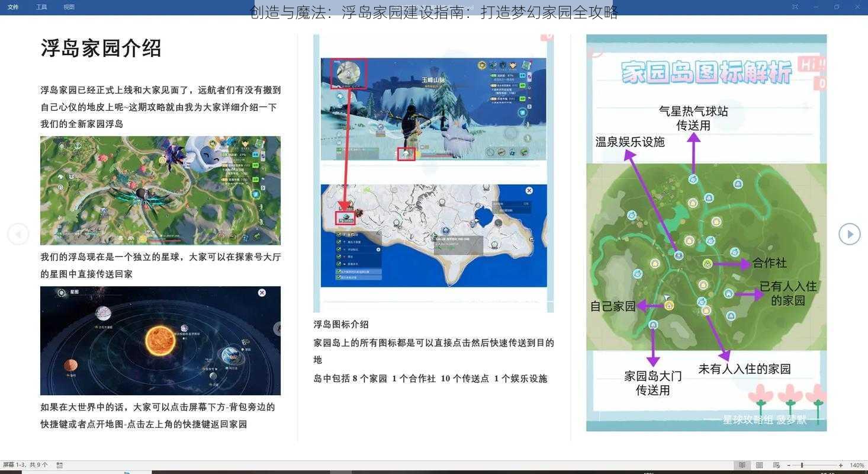
Task: Click the 家园岛大门 传送用 label
Action: pos(653,383)
